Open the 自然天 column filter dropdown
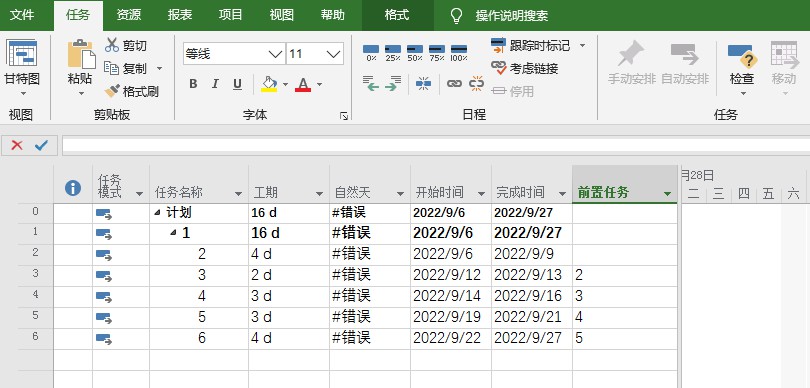810x388 pixels. tap(400, 194)
